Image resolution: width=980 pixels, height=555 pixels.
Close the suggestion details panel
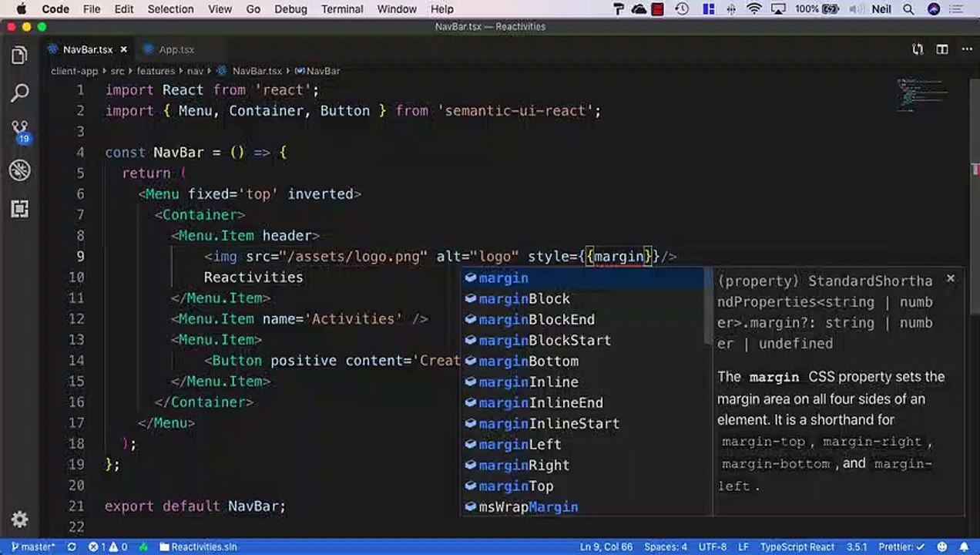pos(950,278)
